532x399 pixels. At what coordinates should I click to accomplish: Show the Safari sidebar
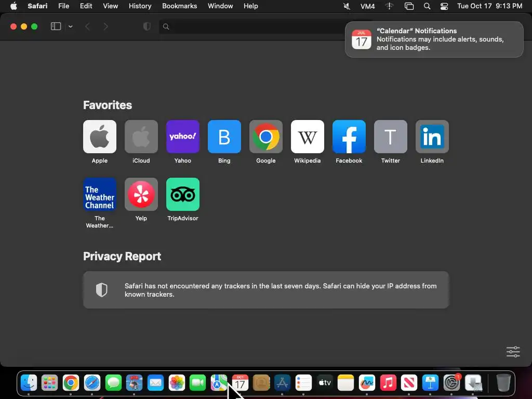pyautogui.click(x=56, y=26)
